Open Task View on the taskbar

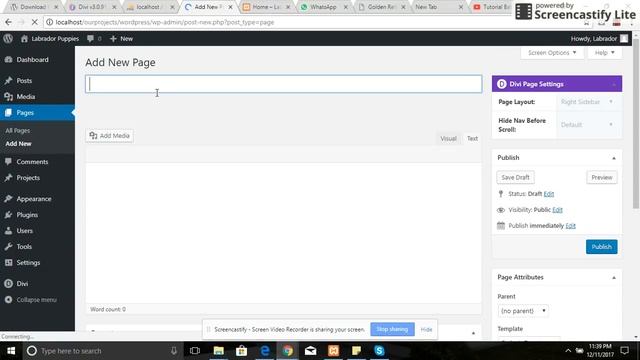(x=195, y=351)
